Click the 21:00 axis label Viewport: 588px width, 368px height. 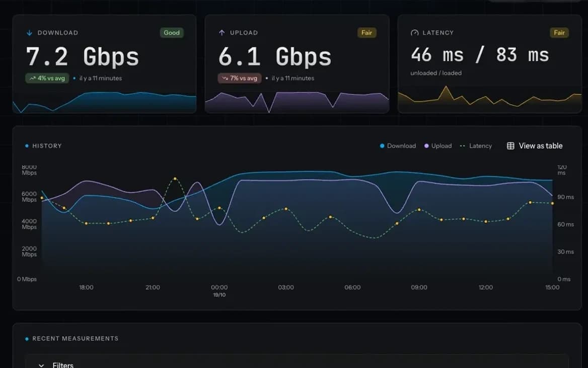click(153, 287)
